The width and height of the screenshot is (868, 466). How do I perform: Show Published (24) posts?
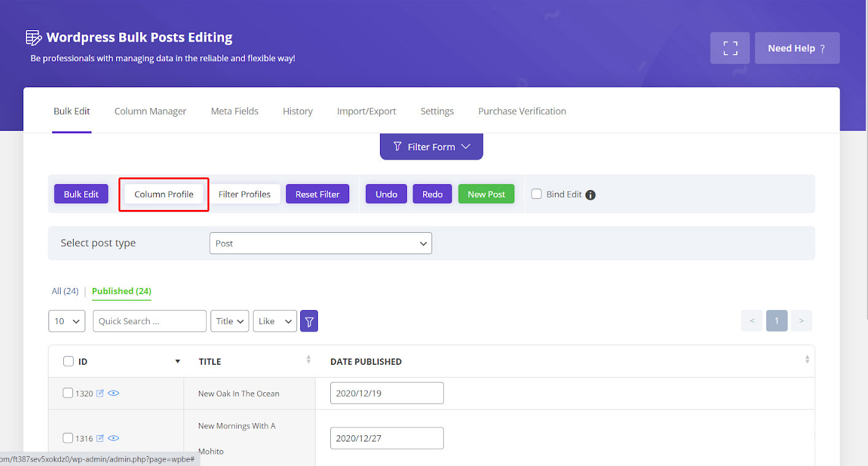pos(122,291)
